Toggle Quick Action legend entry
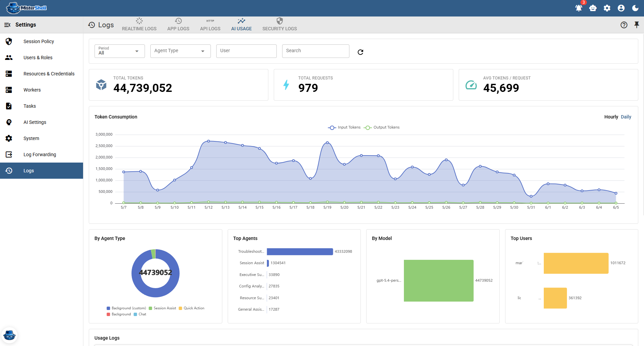This screenshot has height=346, width=644. (x=191, y=308)
